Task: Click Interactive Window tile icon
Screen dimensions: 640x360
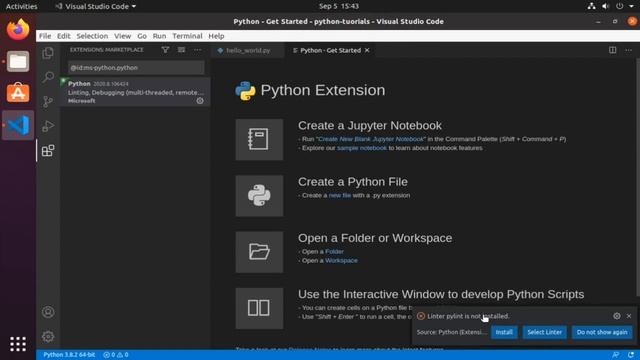Action: (259, 309)
